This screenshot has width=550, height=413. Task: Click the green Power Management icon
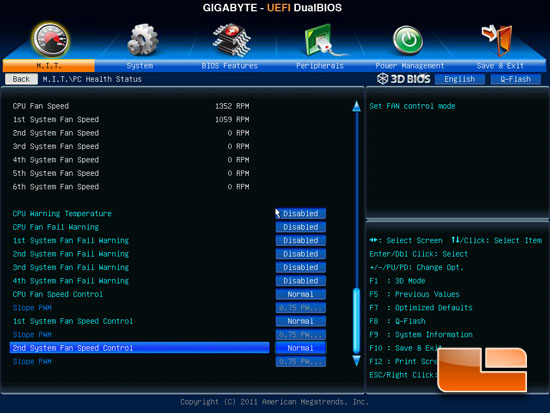(x=408, y=40)
